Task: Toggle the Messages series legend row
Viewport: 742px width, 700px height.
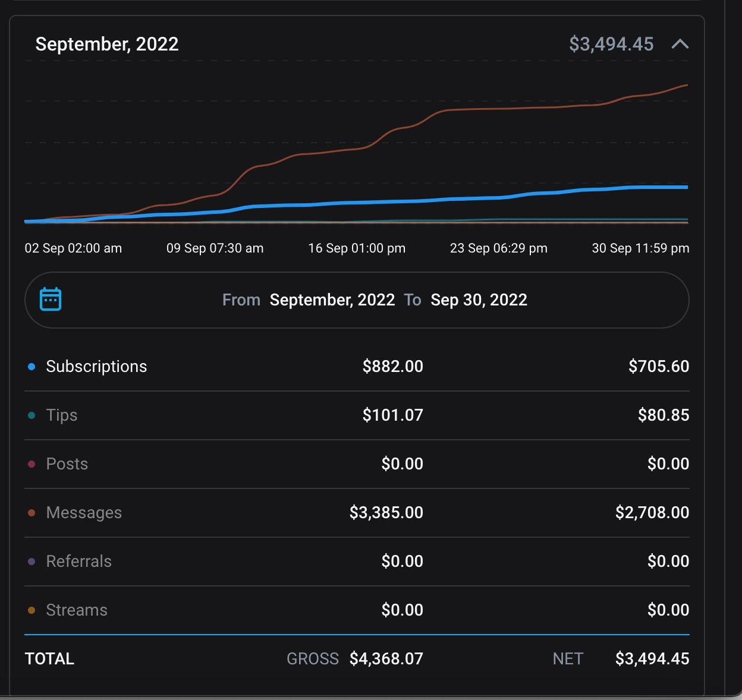Action: tap(84, 513)
